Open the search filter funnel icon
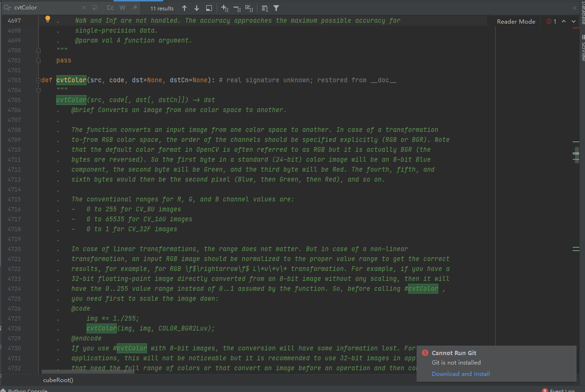Viewport: 585px width, 392px height. pyautogui.click(x=276, y=8)
